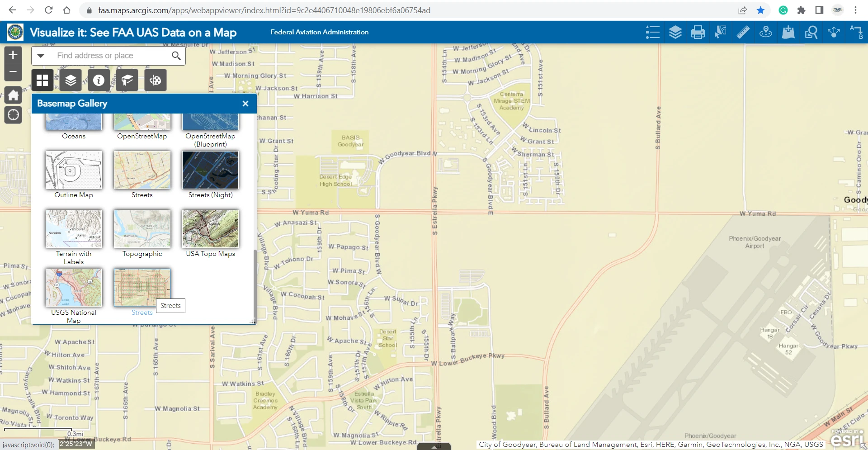Image resolution: width=868 pixels, height=450 pixels.
Task: Open the Query search widget
Action: click(x=811, y=32)
